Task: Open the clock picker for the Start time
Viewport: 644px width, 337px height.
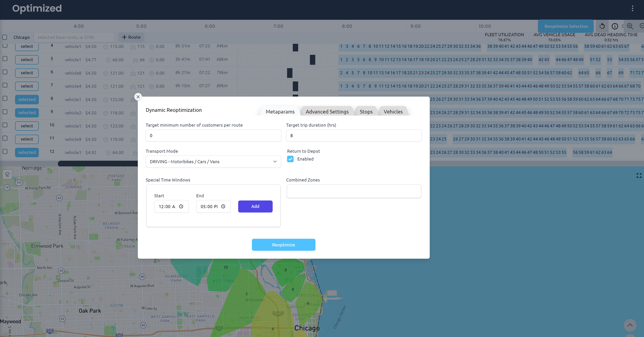Action: tap(181, 207)
